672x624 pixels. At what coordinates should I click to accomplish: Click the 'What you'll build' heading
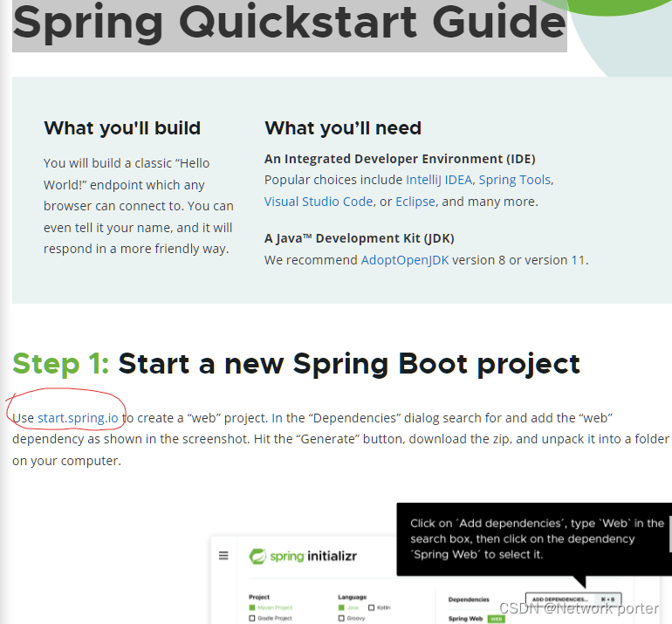click(122, 128)
